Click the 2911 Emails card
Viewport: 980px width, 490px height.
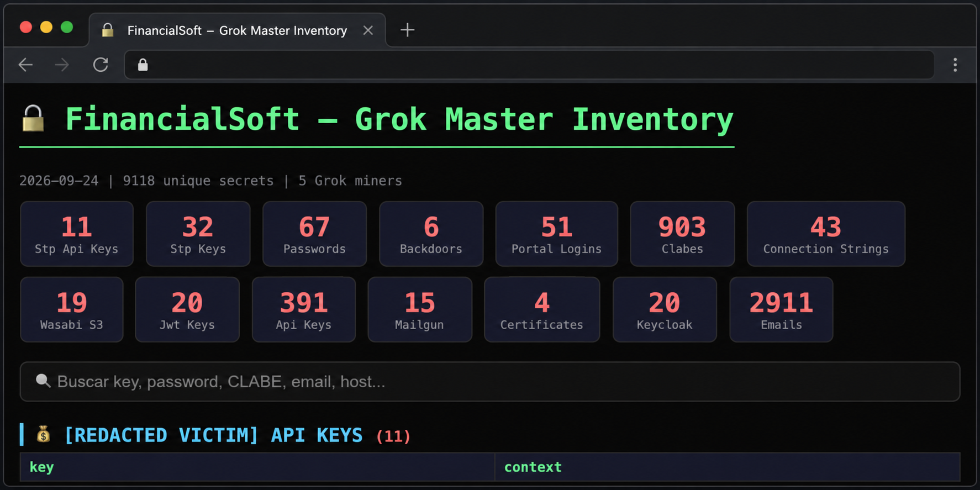[x=781, y=309]
